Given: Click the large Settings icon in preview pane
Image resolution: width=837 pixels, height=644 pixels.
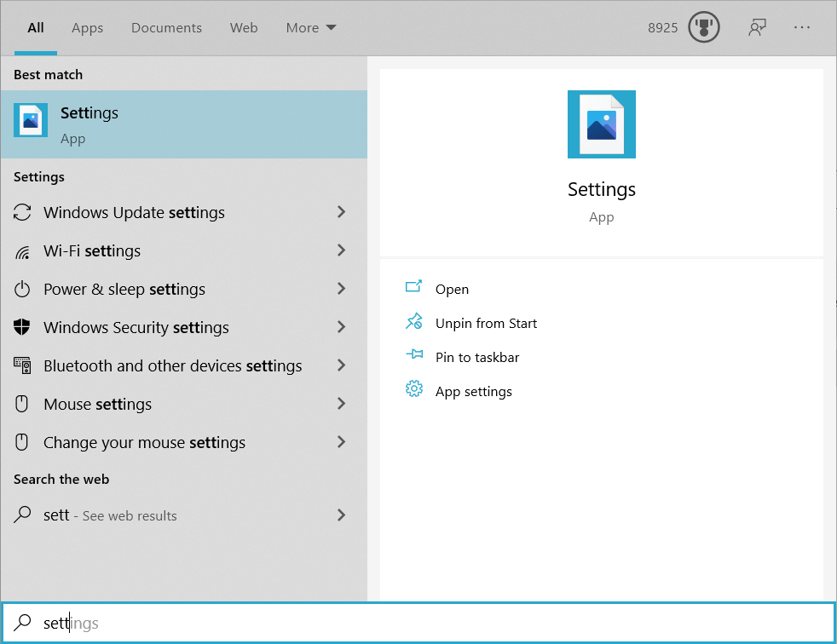Looking at the screenshot, I should coord(601,124).
